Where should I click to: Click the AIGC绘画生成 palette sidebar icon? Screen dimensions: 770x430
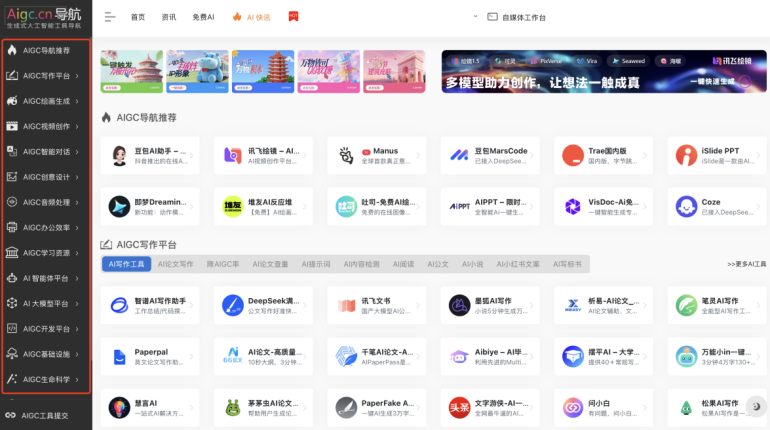coord(12,101)
